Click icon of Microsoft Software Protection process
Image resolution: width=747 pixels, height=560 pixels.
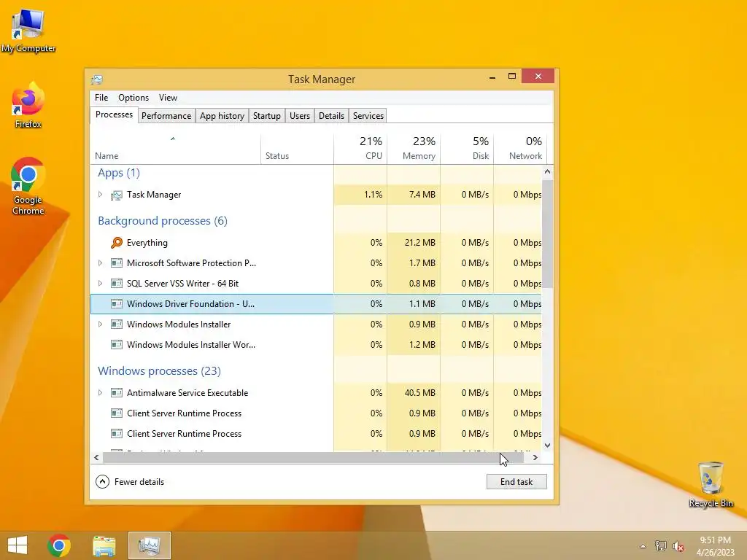click(116, 262)
